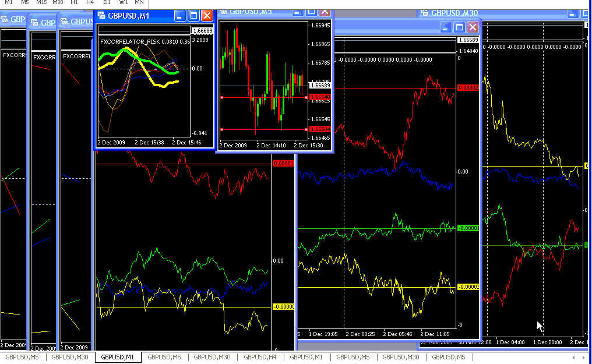Click the red 0.00001 indicator level label

point(283,163)
